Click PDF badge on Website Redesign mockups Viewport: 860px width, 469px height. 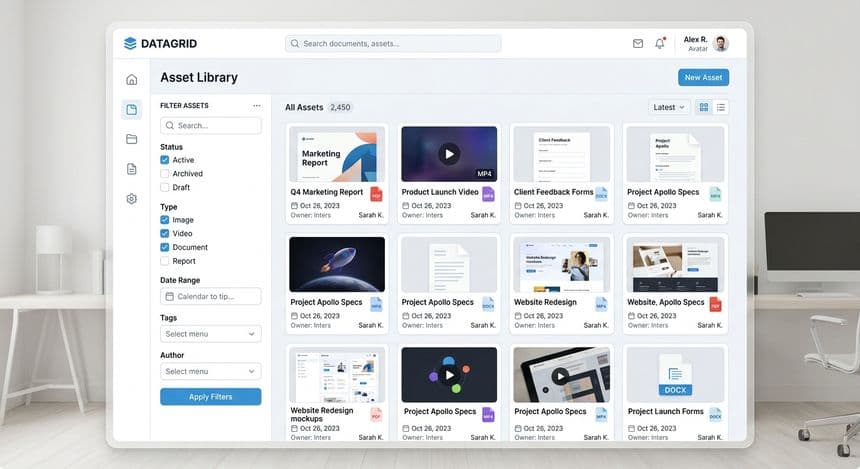click(x=376, y=415)
